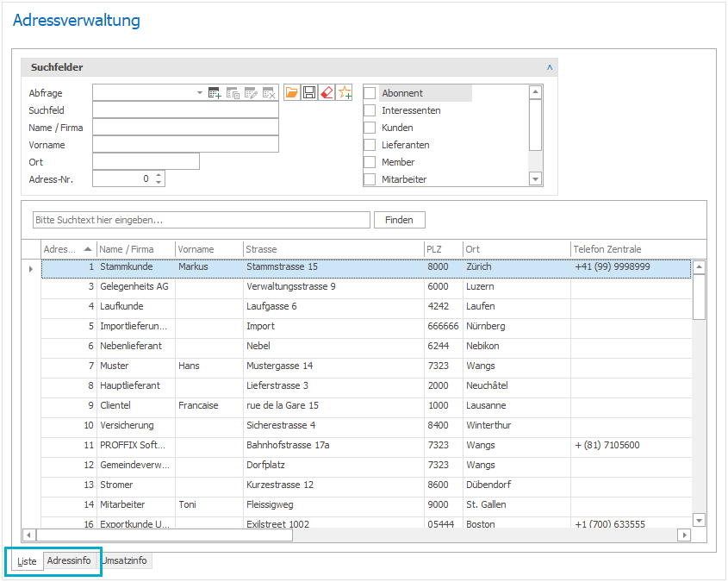Select the Laufkunde row

366,307
